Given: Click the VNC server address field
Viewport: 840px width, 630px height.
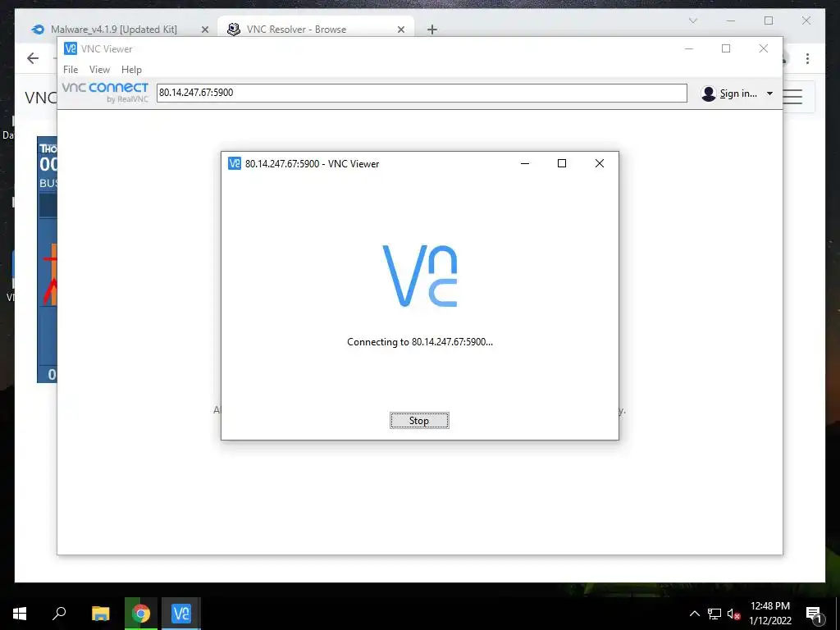Looking at the screenshot, I should [x=422, y=93].
